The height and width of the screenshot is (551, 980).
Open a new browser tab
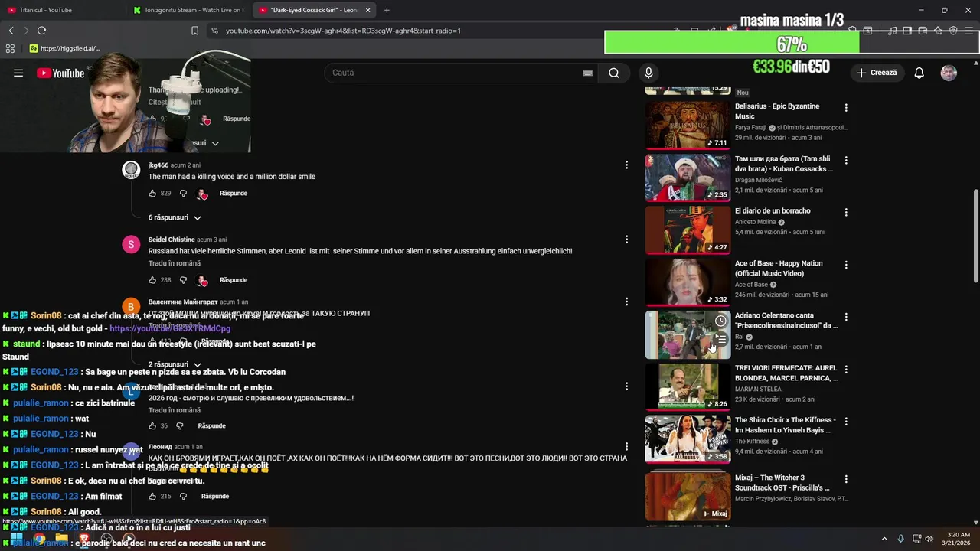(x=387, y=10)
